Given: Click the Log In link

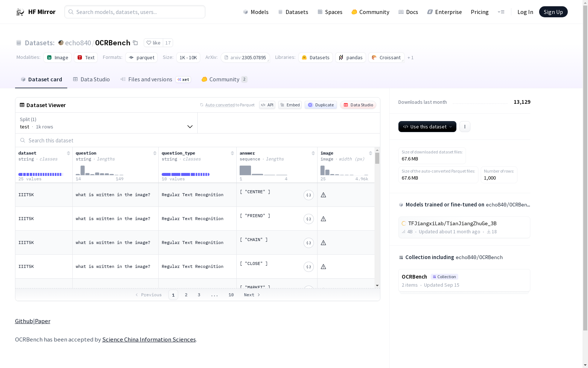Looking at the screenshot, I should pyautogui.click(x=525, y=12).
